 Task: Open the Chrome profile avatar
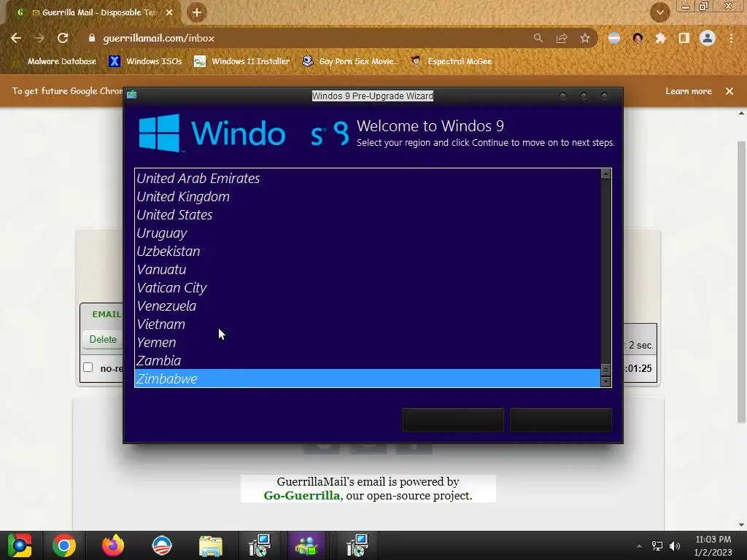click(x=708, y=38)
